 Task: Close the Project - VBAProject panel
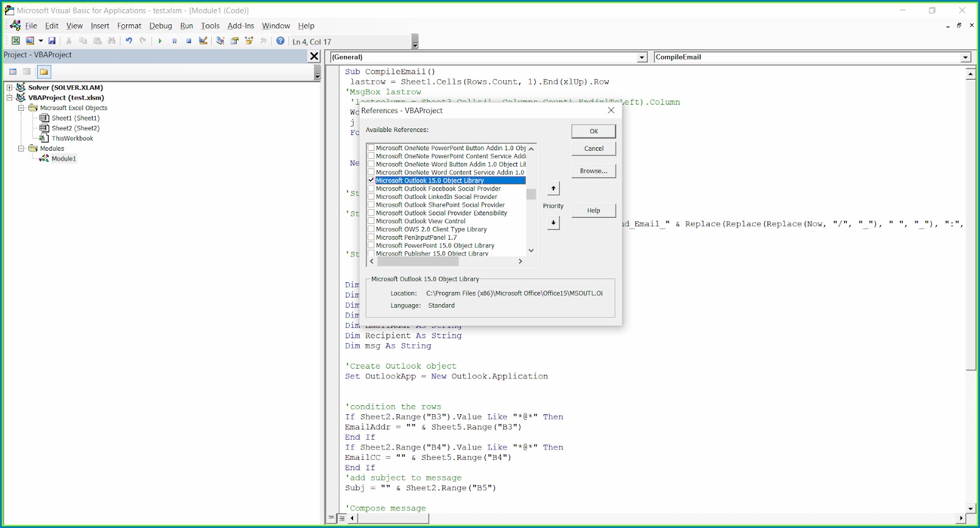coord(314,56)
